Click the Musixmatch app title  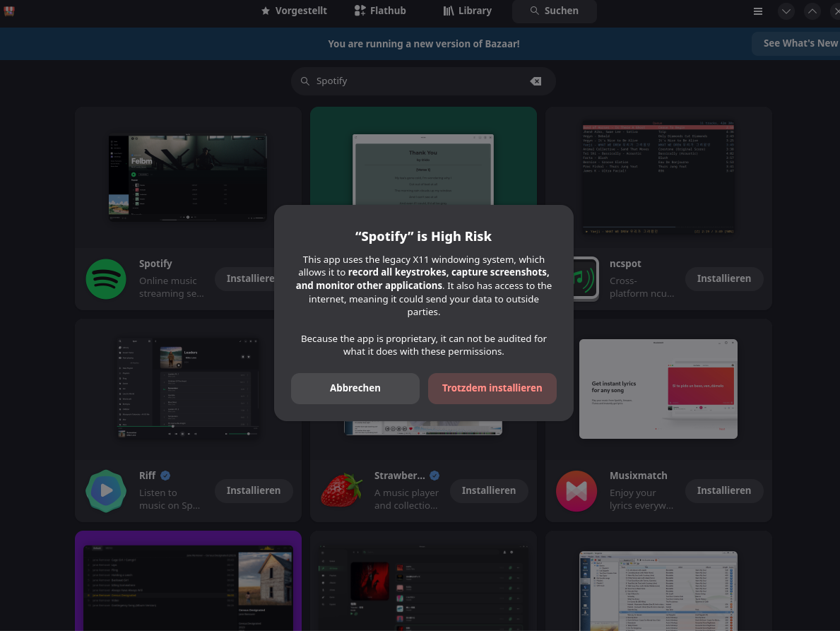coord(638,476)
